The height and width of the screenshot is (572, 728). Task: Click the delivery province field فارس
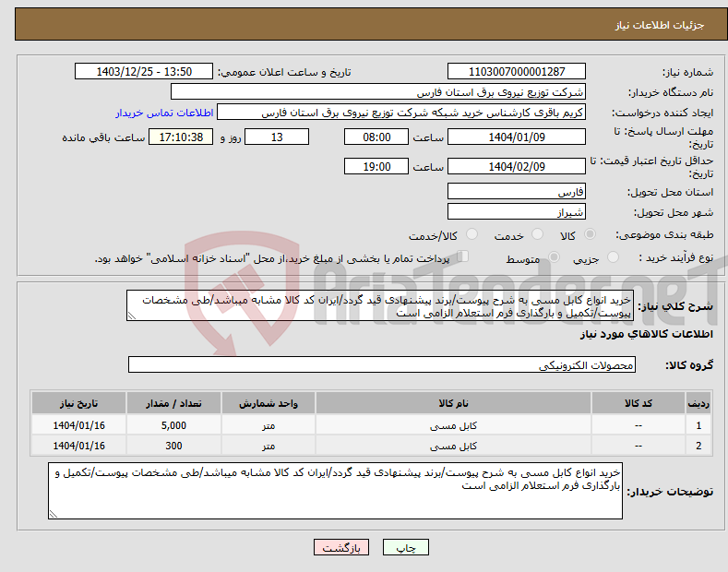[x=517, y=191]
